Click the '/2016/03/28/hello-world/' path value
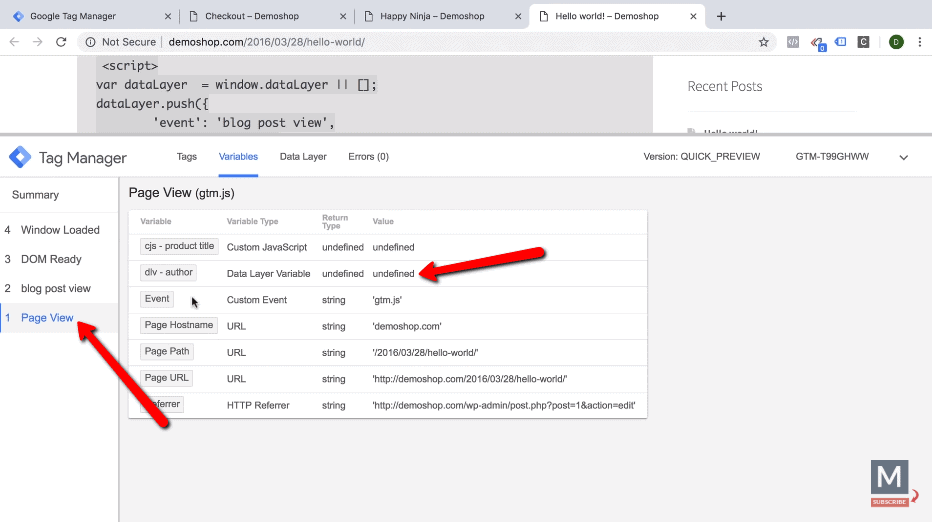This screenshot has width=932, height=522. tap(425, 353)
